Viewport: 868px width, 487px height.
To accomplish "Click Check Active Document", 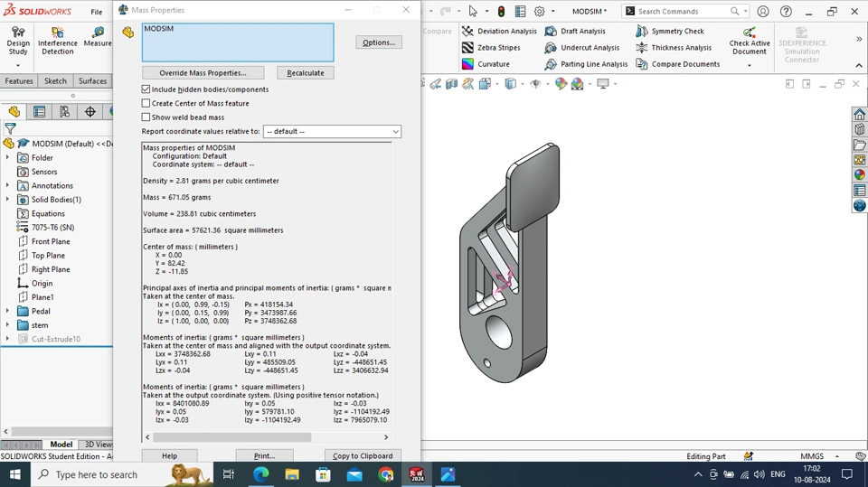I will point(750,41).
